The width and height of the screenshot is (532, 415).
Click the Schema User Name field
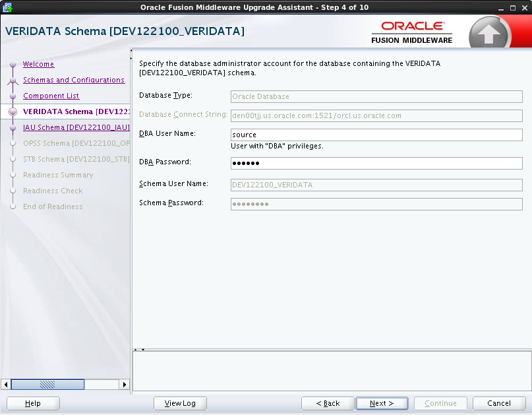(x=376, y=185)
